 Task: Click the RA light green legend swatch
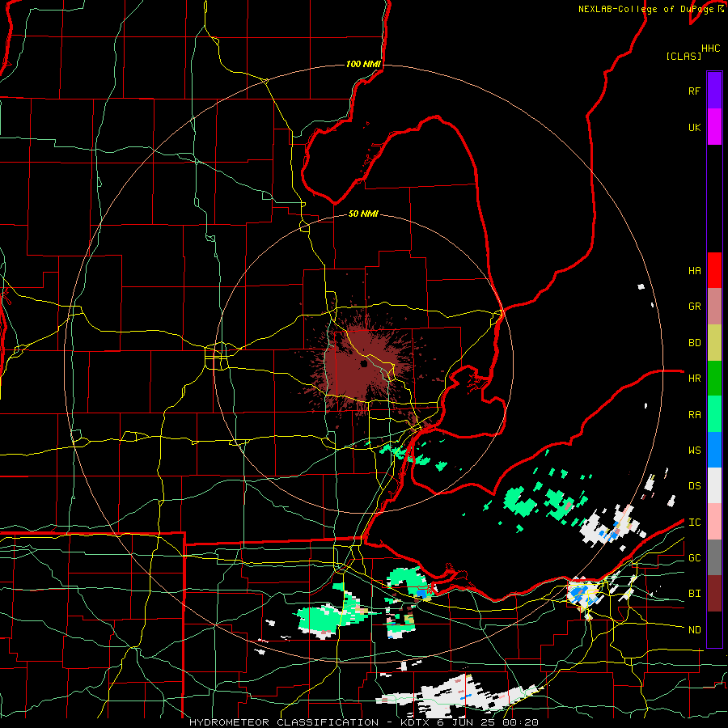[x=714, y=414]
